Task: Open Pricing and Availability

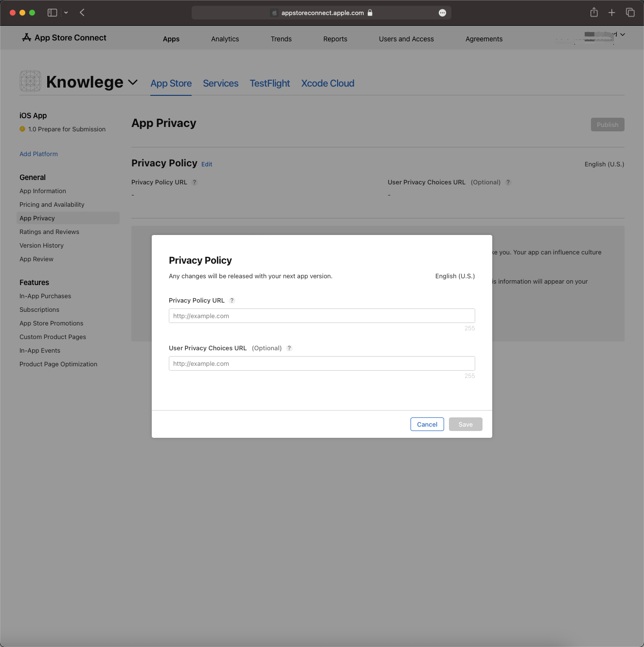Action: 52,205
